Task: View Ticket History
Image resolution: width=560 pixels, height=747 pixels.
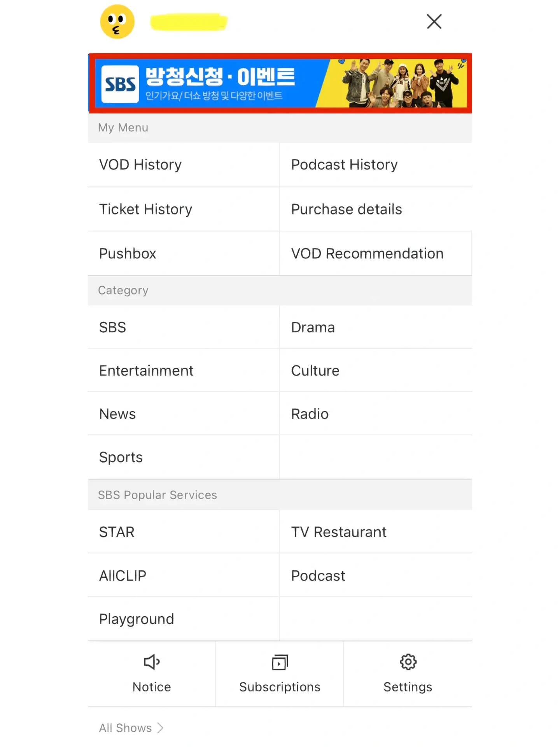Action: (x=184, y=209)
